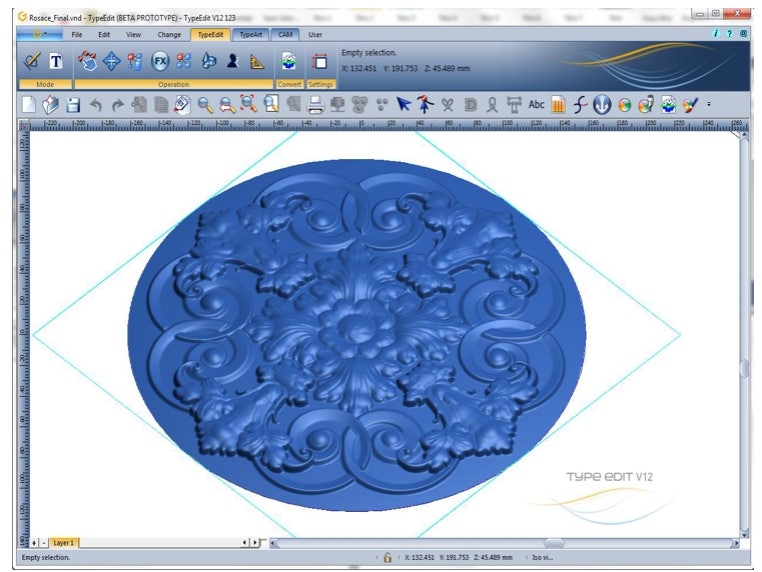Select the Text mode T icon

tap(55, 61)
